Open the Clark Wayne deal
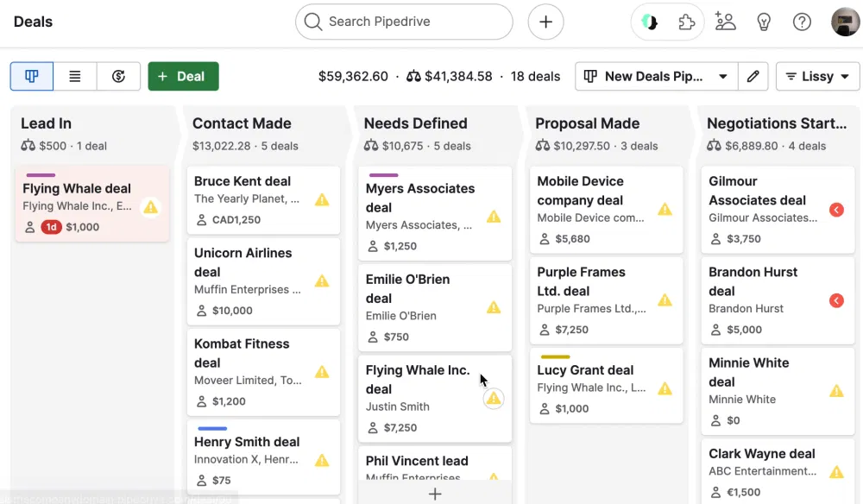The height and width of the screenshot is (504, 863). tap(778, 472)
